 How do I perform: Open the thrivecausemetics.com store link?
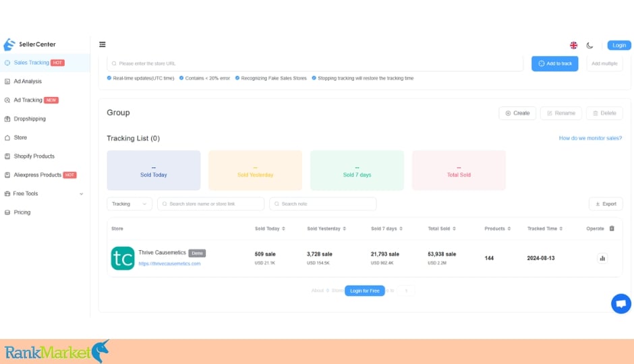click(169, 264)
